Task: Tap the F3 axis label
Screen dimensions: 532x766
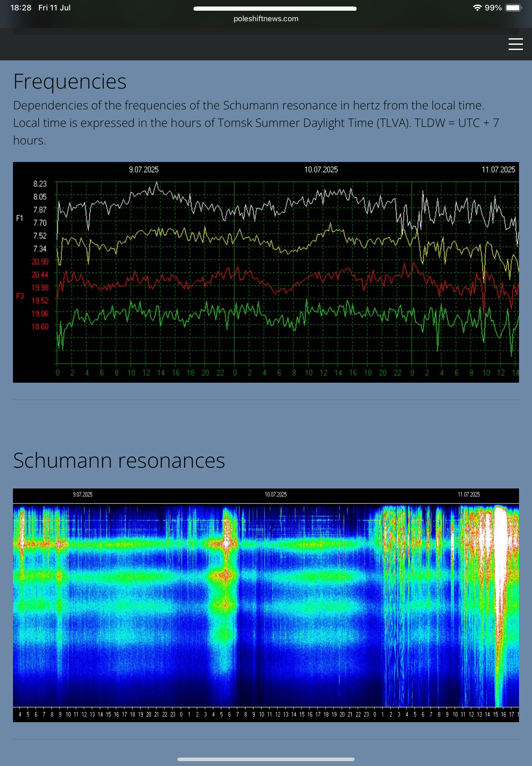Action: point(20,296)
